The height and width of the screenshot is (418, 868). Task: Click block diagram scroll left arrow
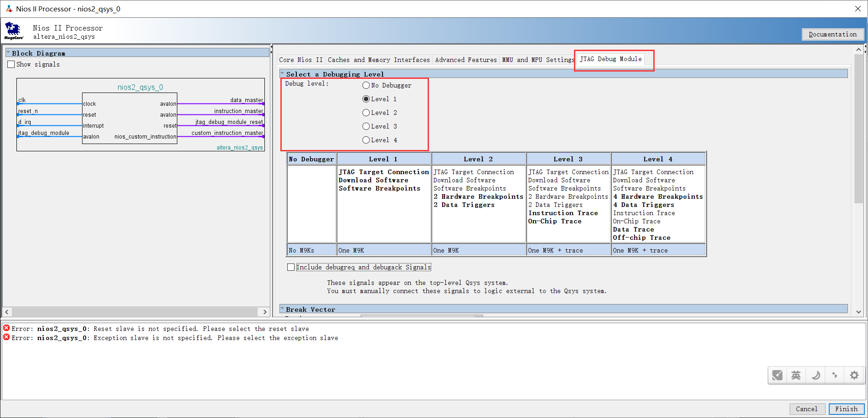[7, 312]
